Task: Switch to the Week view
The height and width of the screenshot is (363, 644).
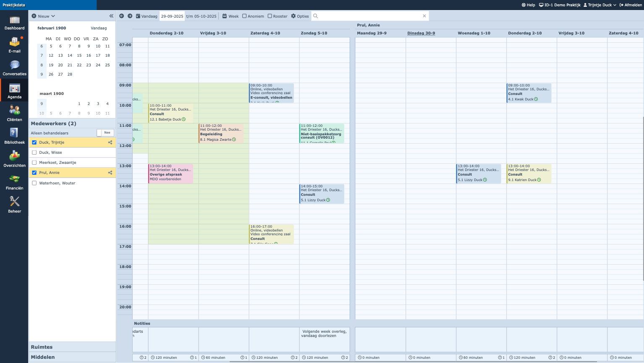Action: (230, 16)
